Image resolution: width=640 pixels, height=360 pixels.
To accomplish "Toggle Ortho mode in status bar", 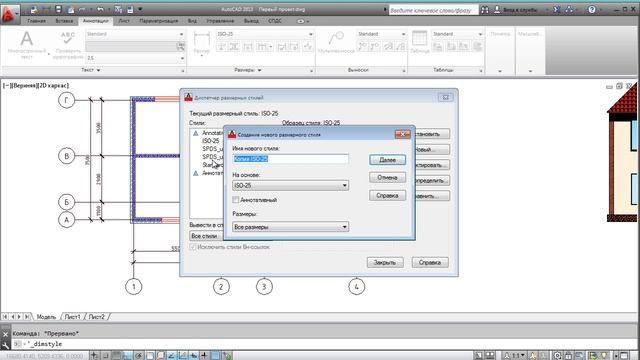I will click(128, 356).
